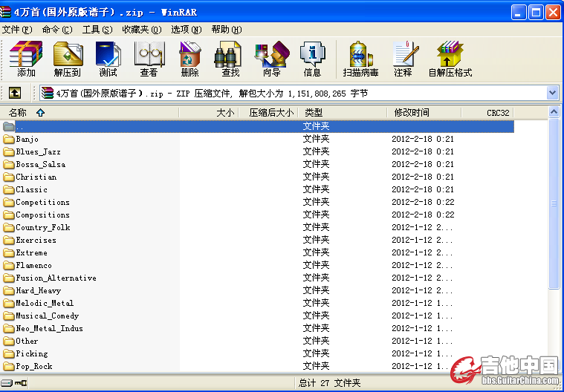Sort by 压缩后大小 column header

pos(268,113)
